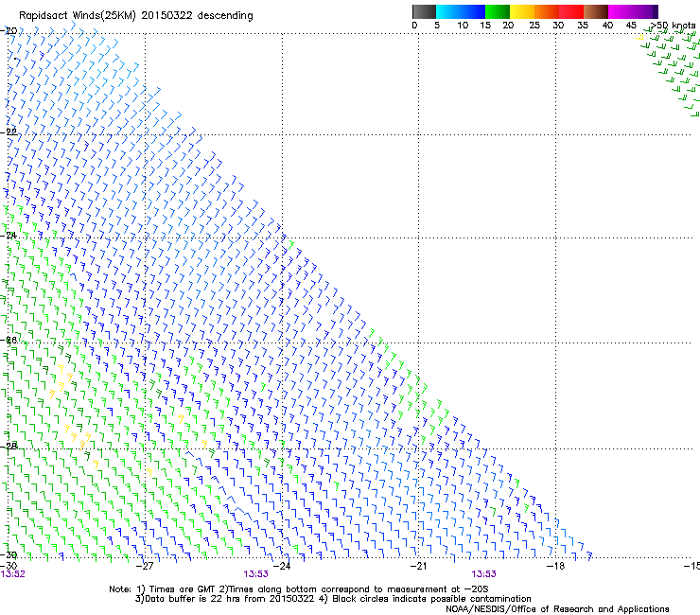700x615 pixels.
Task: Choose the orange 25-30 knots color bar segment
Action: pos(547,11)
